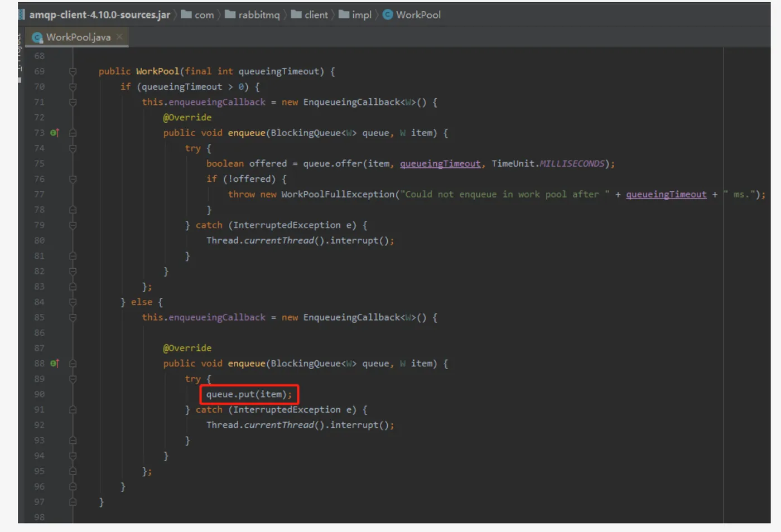Image resolution: width=781 pixels, height=532 pixels.
Task: Click EnqueueingCallback on line 71
Action: (x=351, y=102)
